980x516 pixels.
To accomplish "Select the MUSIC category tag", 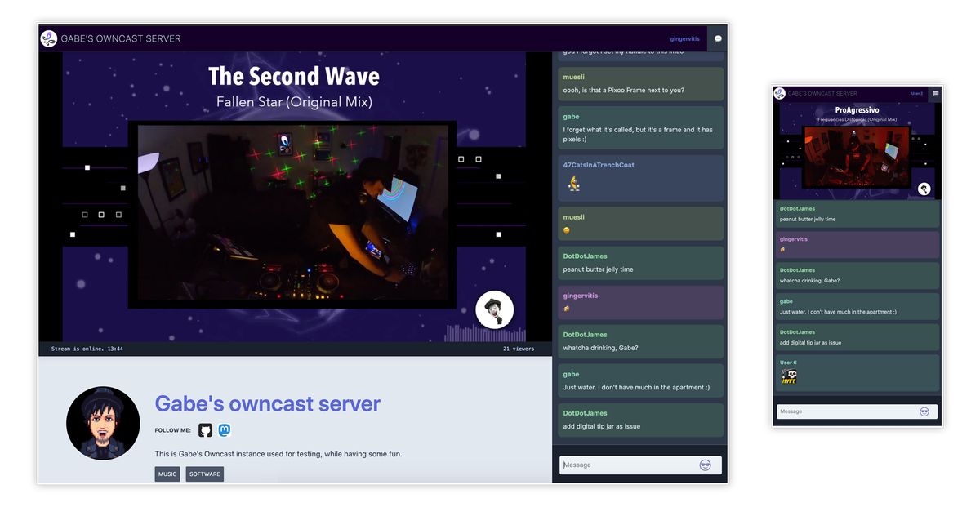I will tap(167, 474).
